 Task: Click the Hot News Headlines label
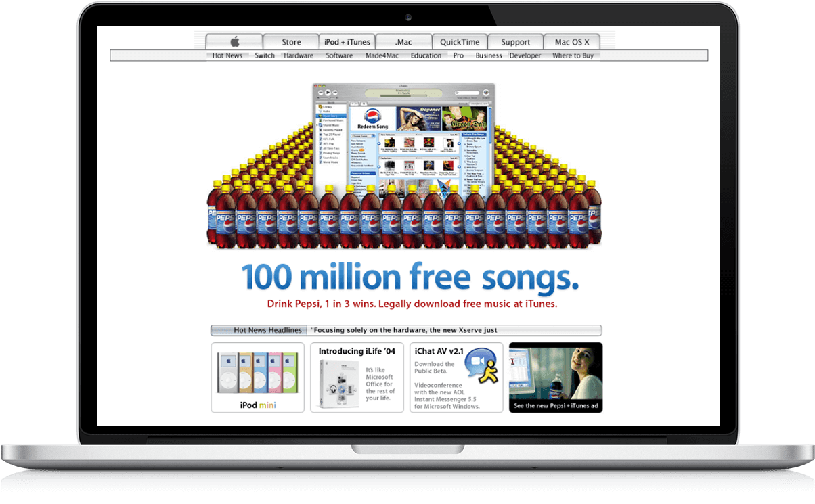point(268,330)
